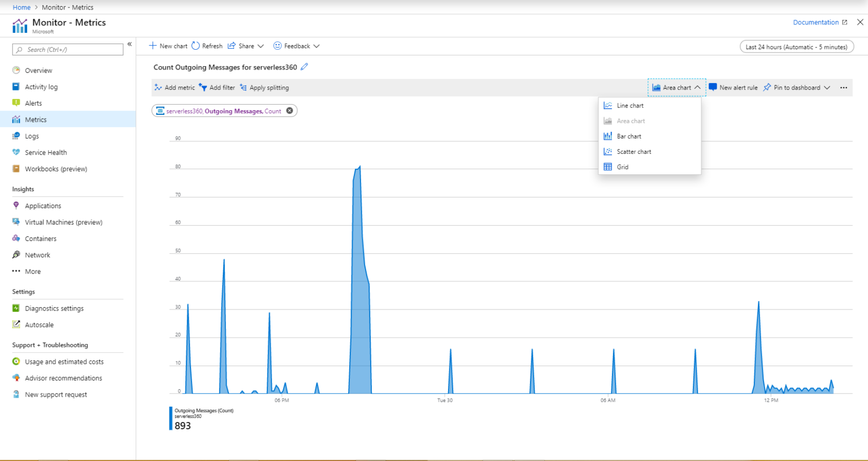868x461 pixels.
Task: Pin the chart to dashboard
Action: click(793, 87)
